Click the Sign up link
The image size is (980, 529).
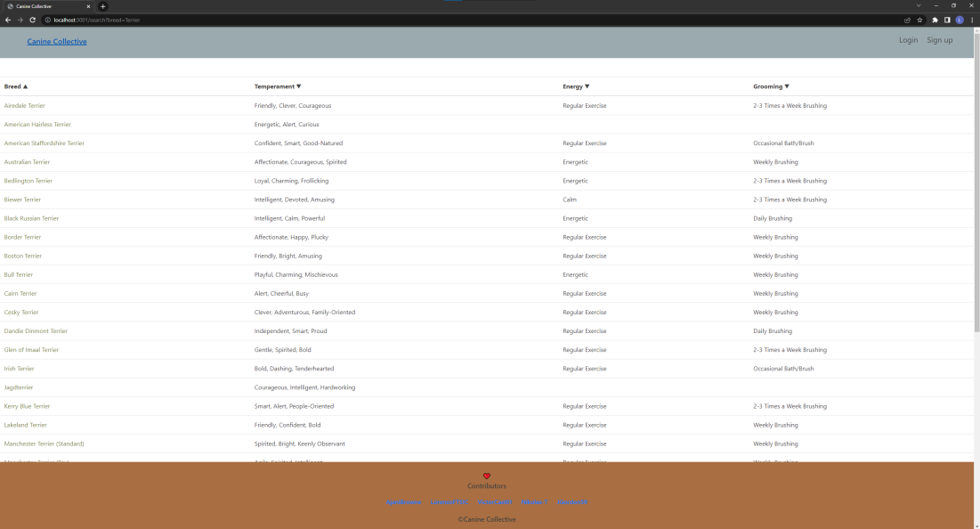point(939,40)
